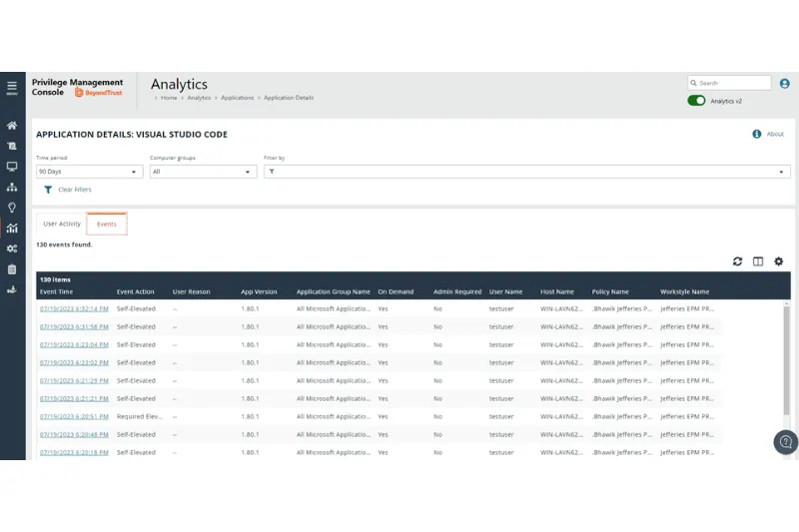Open event 07/19/2023 6:20:18 PM

[x=74, y=452]
